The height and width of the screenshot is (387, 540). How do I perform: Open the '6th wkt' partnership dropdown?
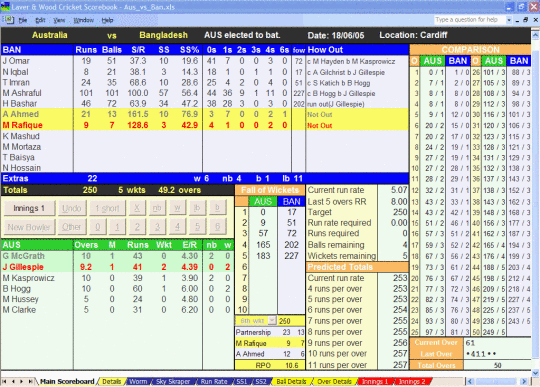(x=272, y=321)
